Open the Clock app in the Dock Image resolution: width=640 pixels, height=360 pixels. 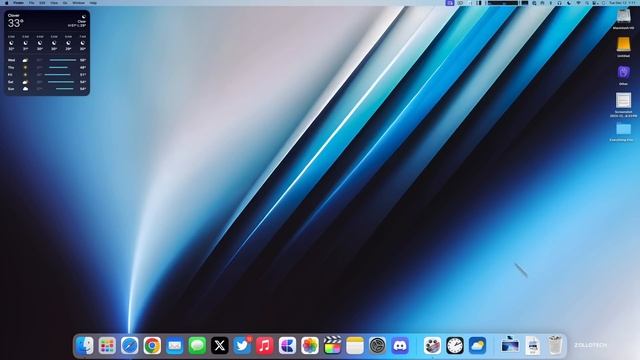tap(455, 346)
